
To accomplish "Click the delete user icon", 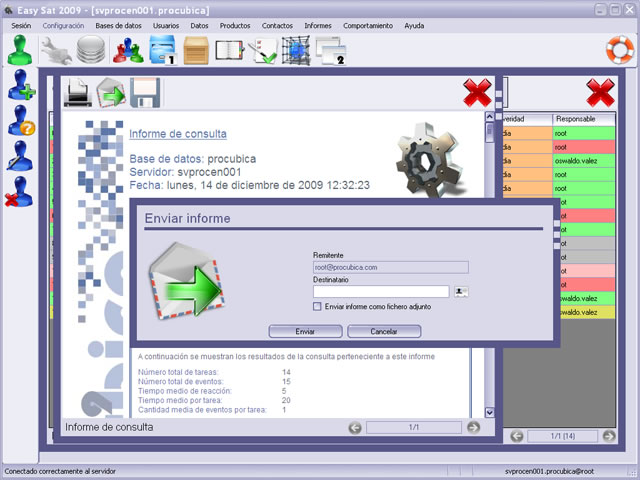I will 19,192.
